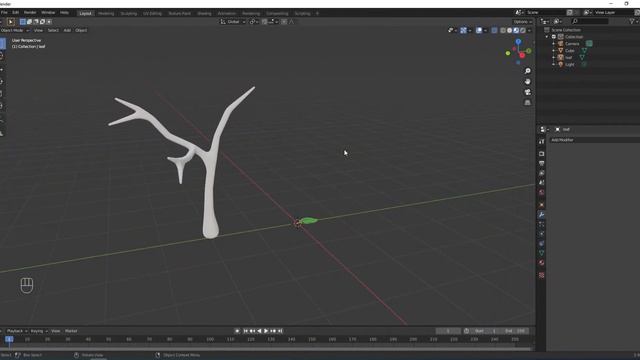Open View Layer properties tab icon
640x360 pixels.
[x=542, y=173]
